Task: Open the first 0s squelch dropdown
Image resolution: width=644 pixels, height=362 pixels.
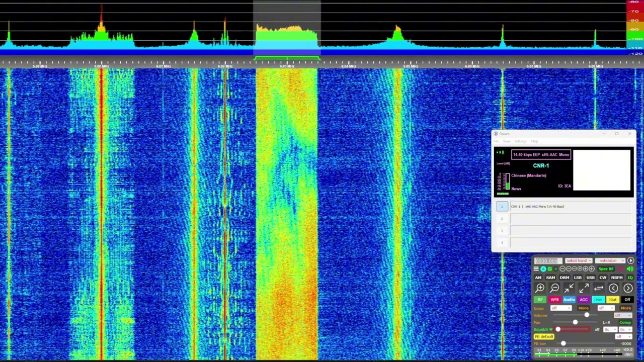Action: 610,329
